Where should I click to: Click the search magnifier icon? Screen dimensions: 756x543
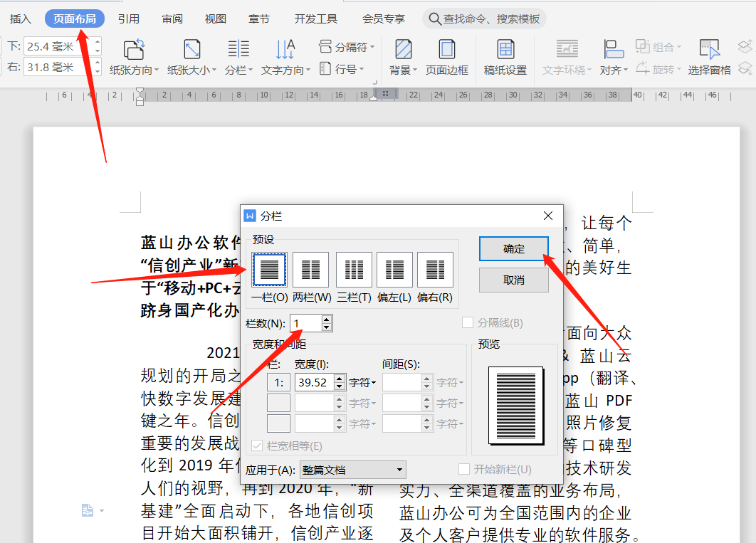[x=434, y=19]
